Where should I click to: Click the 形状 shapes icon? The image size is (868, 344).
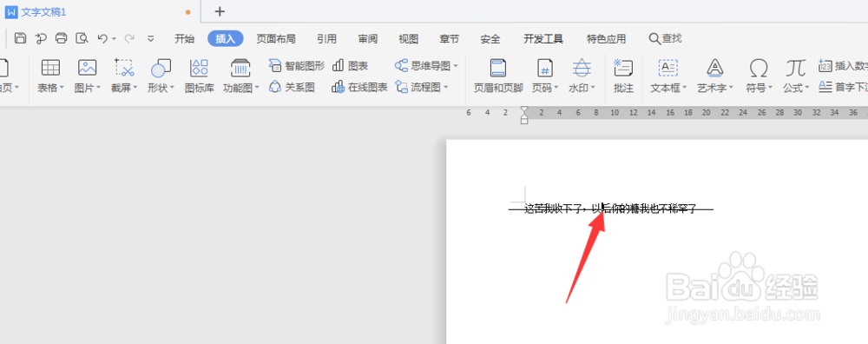pyautogui.click(x=161, y=68)
